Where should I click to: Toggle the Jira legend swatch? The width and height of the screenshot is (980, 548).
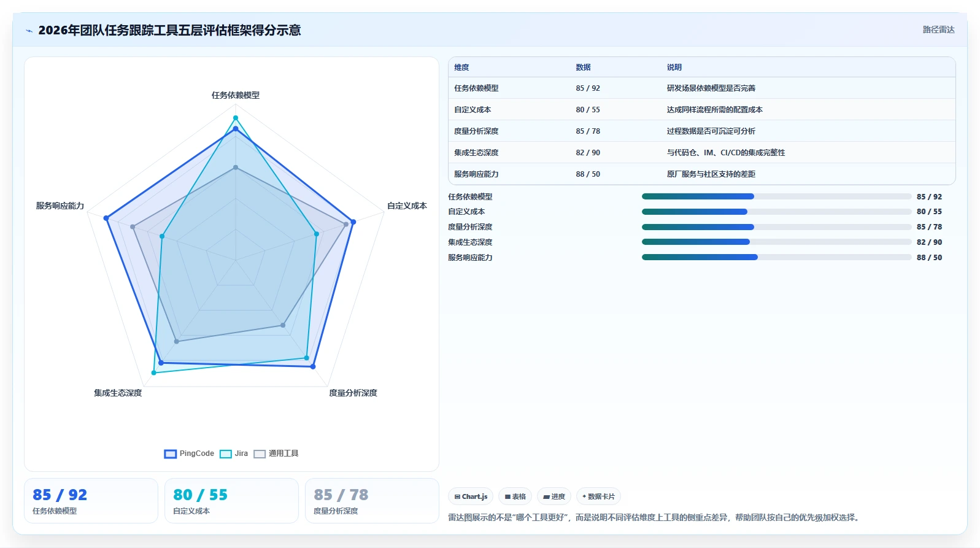click(x=226, y=454)
